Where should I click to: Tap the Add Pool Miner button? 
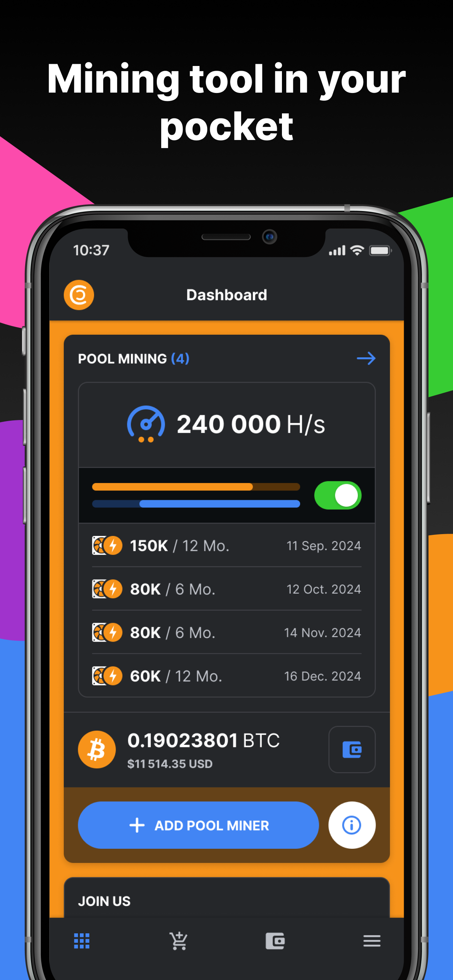pos(198,825)
